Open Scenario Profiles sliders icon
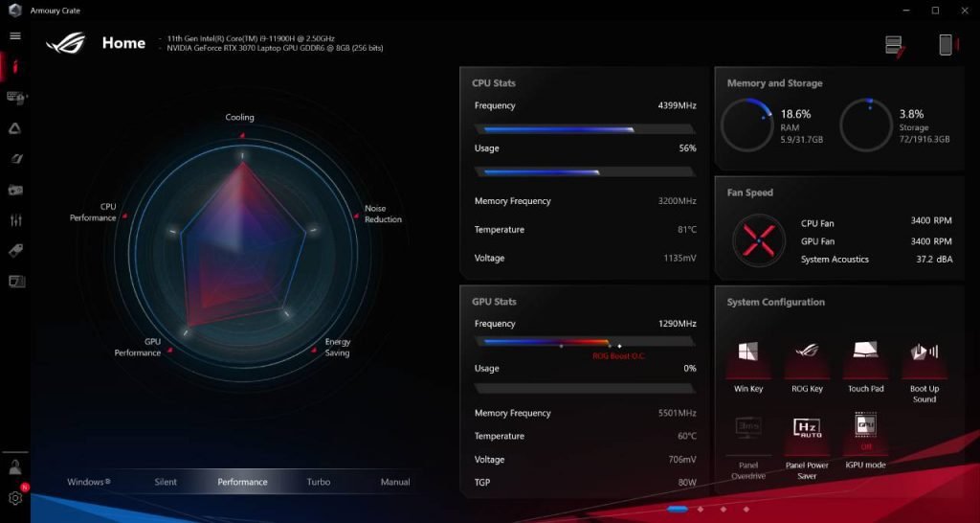980x523 pixels. point(15,220)
